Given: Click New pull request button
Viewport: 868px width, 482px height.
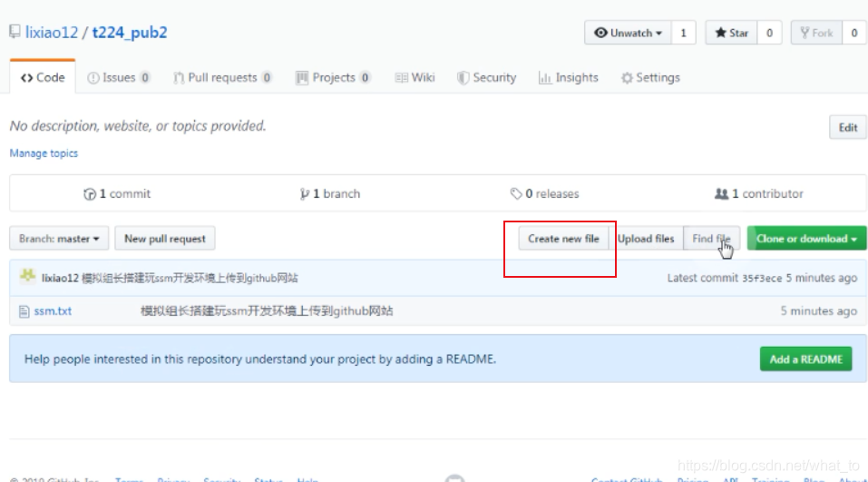Looking at the screenshot, I should point(165,239).
